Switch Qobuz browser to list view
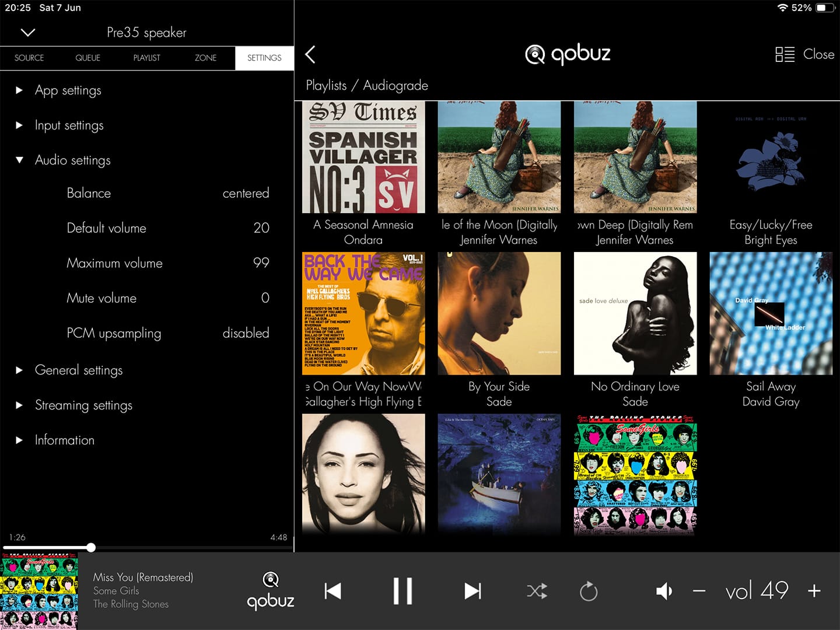The width and height of the screenshot is (840, 630). click(x=785, y=54)
